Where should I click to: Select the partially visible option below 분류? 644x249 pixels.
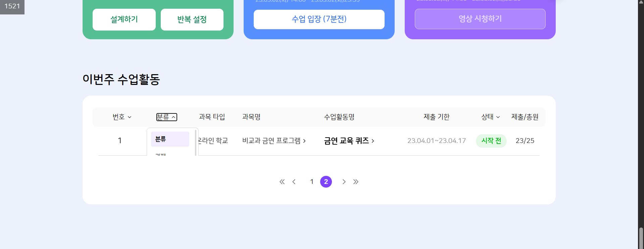coord(161,154)
